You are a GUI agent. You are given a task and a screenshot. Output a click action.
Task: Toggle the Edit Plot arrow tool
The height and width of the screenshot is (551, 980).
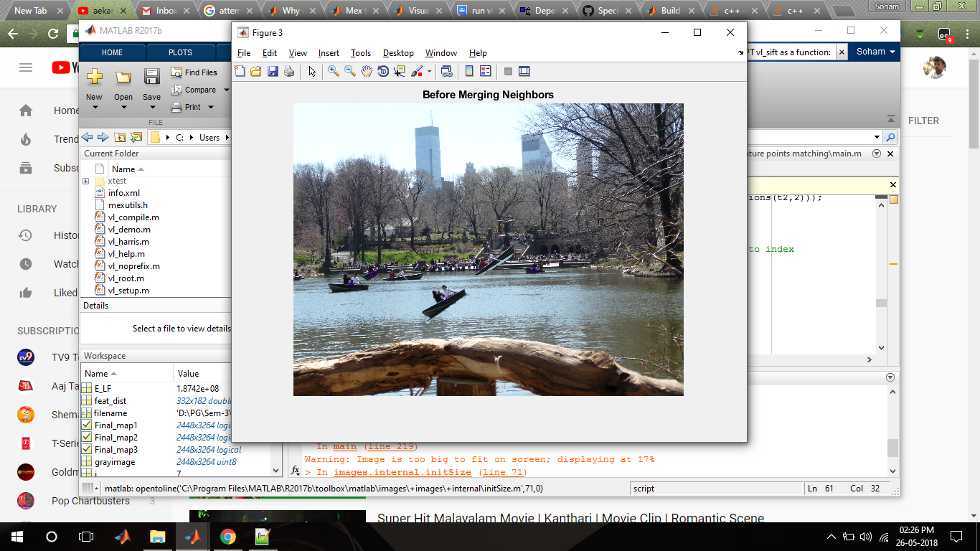[x=311, y=71]
